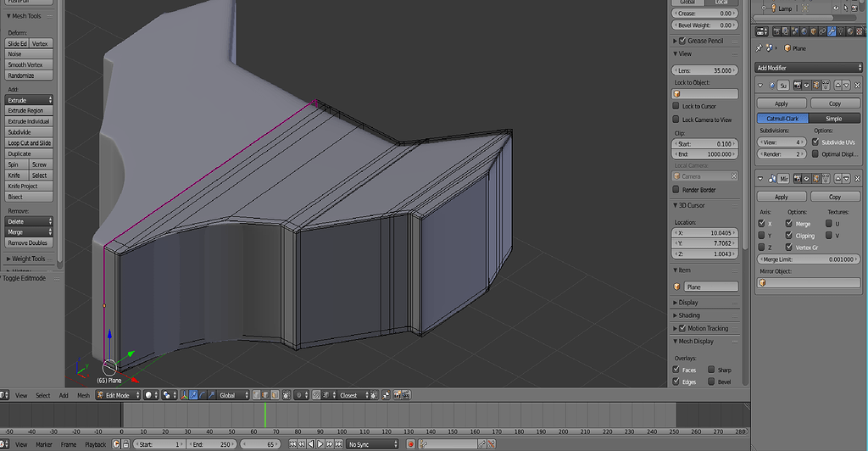Play the animation in reverse
Screen dimensions: 868x451
click(x=310, y=444)
